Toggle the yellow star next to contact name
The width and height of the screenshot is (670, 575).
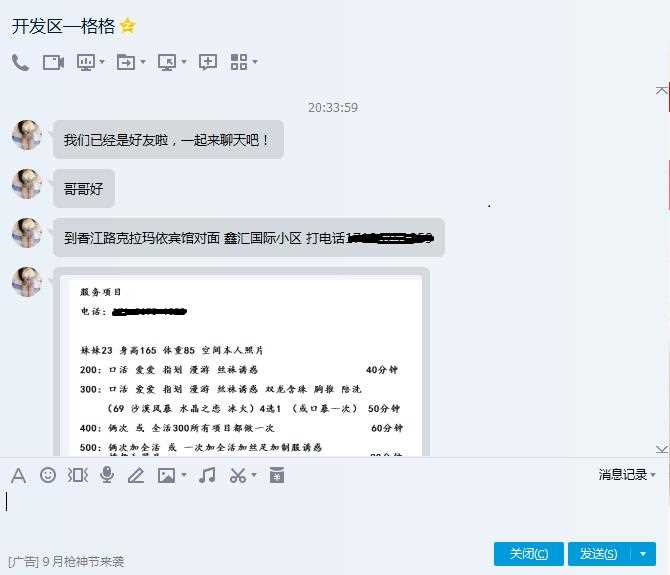[128, 26]
